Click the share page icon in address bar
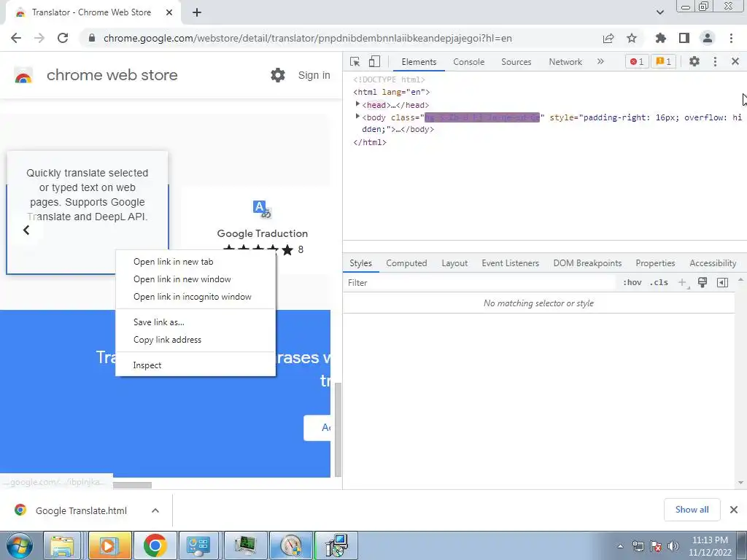The height and width of the screenshot is (560, 747). (608, 38)
